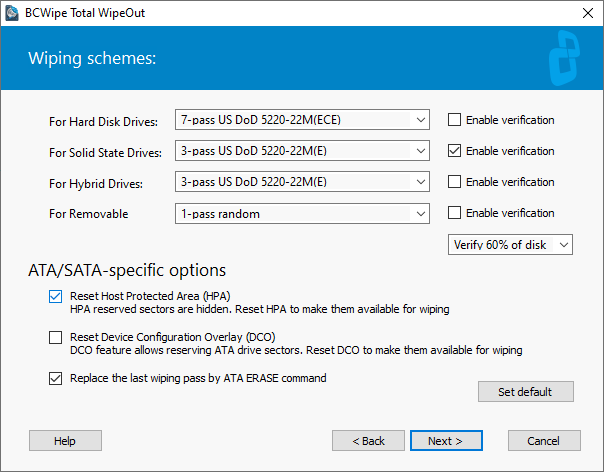Click the Set default button

click(526, 392)
